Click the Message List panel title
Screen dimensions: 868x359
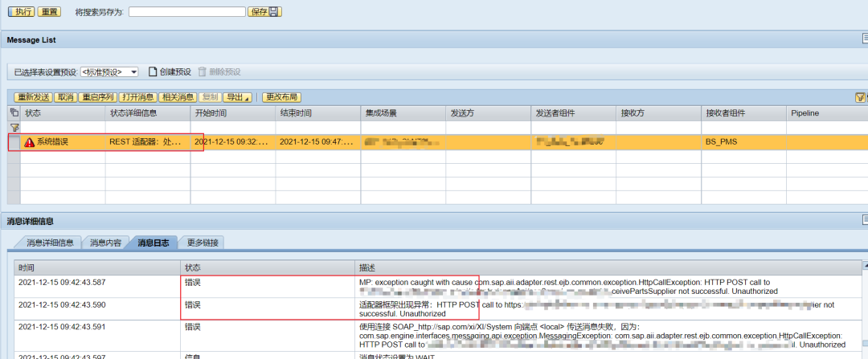[x=31, y=40]
